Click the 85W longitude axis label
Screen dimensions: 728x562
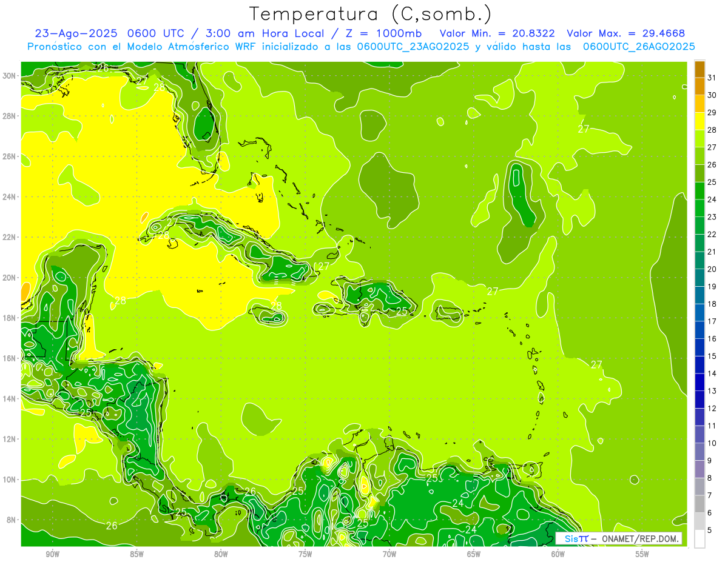pyautogui.click(x=136, y=554)
